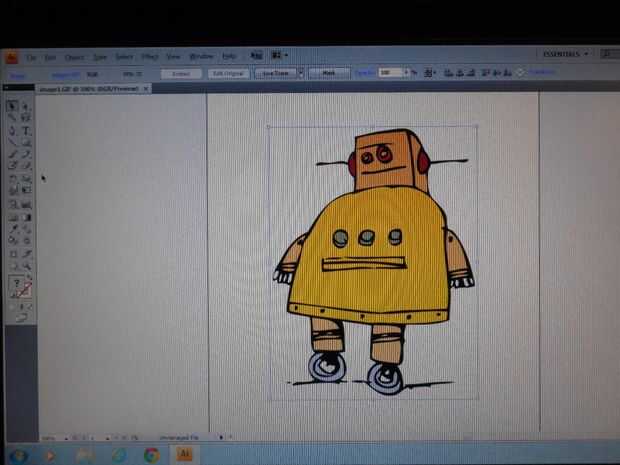Launch Adobe Bridge from the menu bar
620x465 pixels.
coord(256,56)
